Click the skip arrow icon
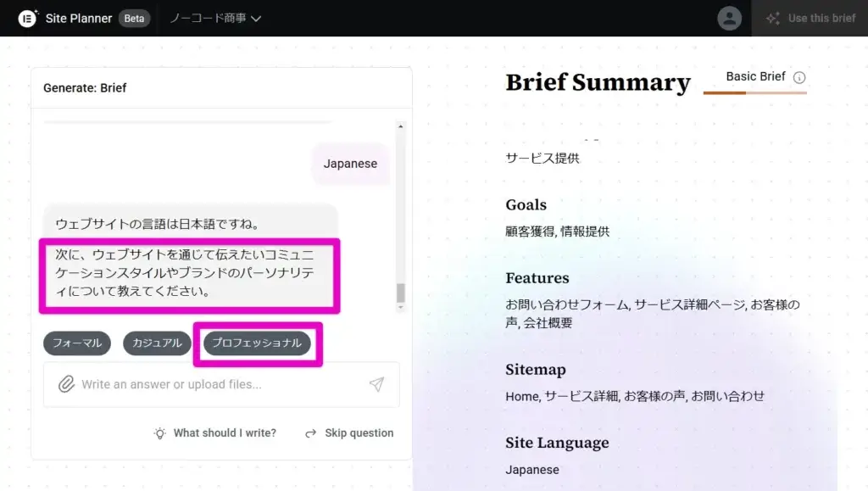This screenshot has width=868, height=491. 310,433
